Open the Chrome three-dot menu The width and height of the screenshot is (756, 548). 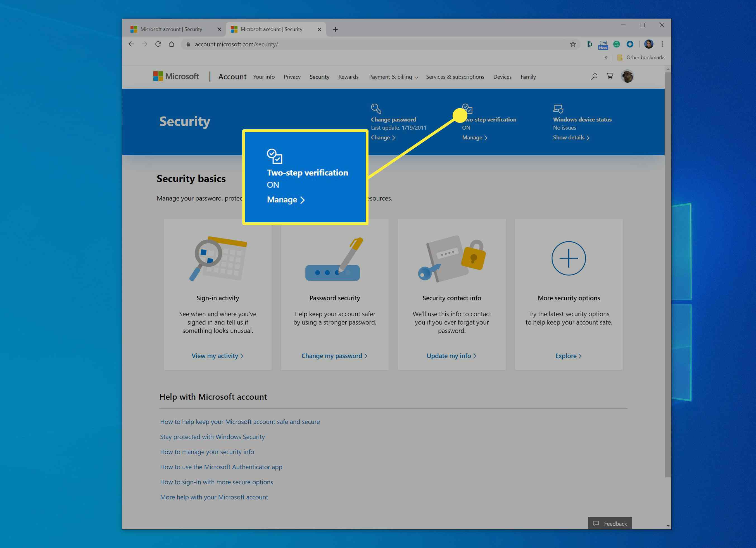(662, 44)
